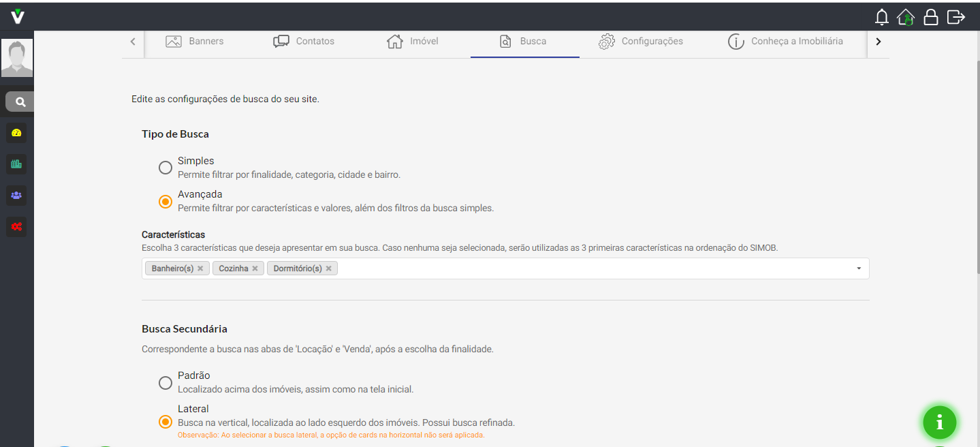The width and height of the screenshot is (980, 447).
Task: Click inside the Características tags field
Action: coord(505,268)
